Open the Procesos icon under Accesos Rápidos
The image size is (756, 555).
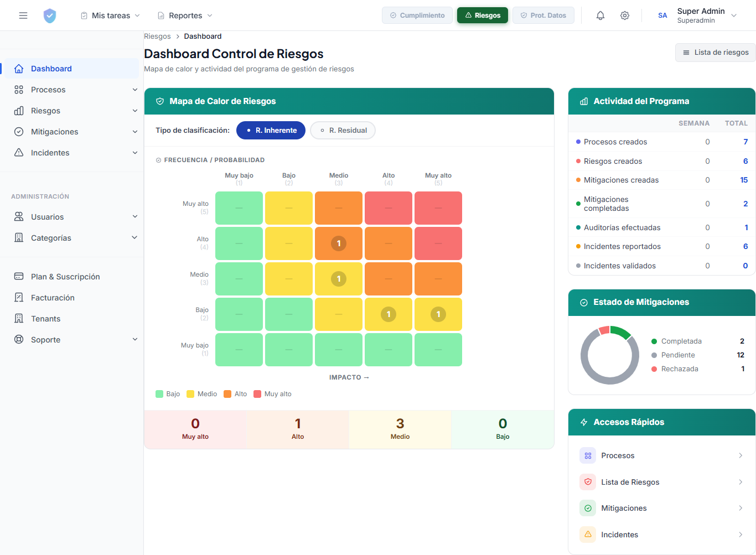pyautogui.click(x=587, y=455)
